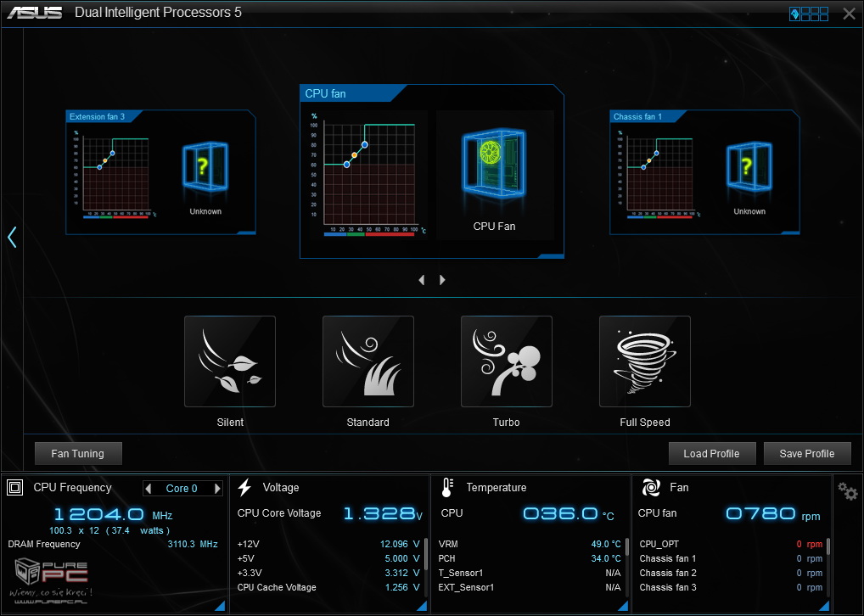Select the Turbo fan mode icon
The height and width of the screenshot is (616, 864).
click(507, 361)
